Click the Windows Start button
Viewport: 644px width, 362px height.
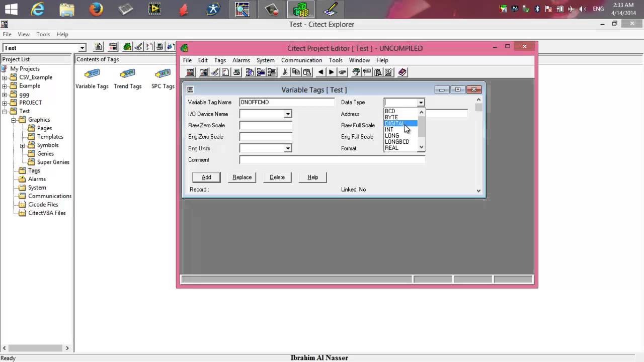tap(11, 9)
